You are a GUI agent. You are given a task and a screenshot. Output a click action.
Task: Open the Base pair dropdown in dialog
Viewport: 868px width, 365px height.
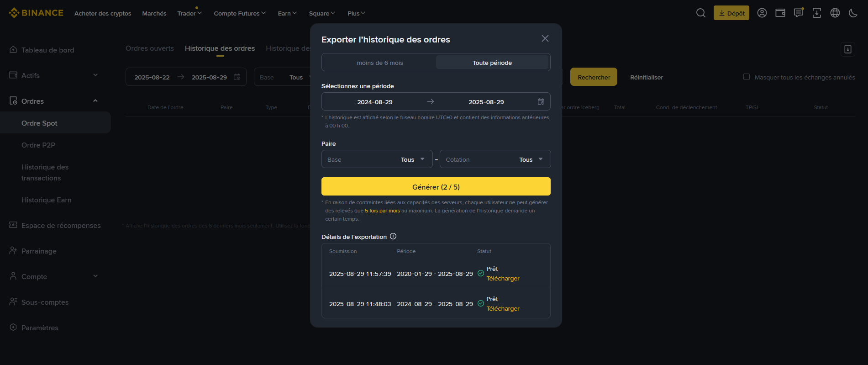377,159
